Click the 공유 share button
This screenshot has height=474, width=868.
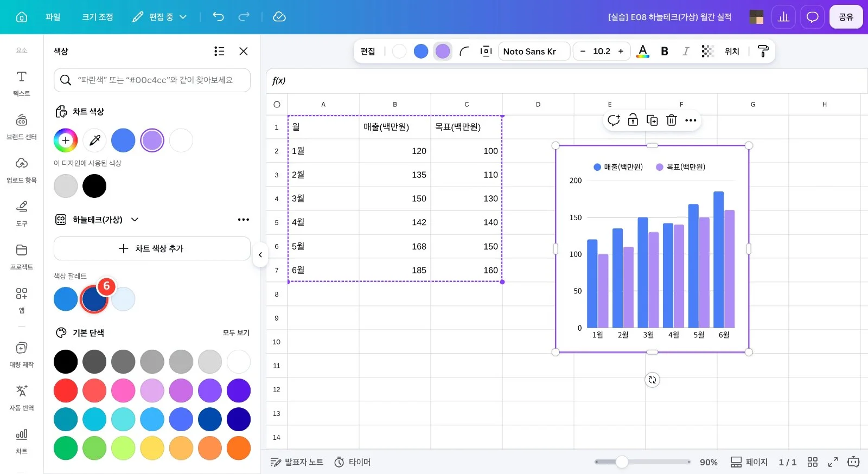click(x=846, y=17)
